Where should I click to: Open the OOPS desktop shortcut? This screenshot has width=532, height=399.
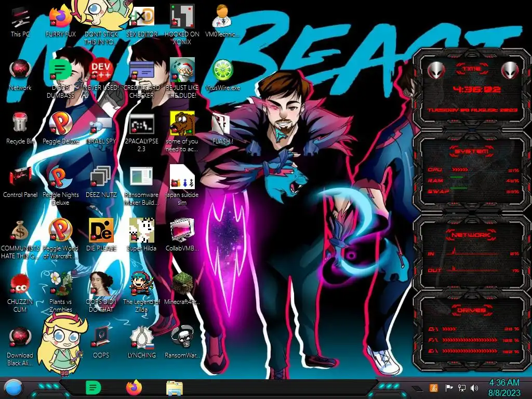[x=101, y=337]
